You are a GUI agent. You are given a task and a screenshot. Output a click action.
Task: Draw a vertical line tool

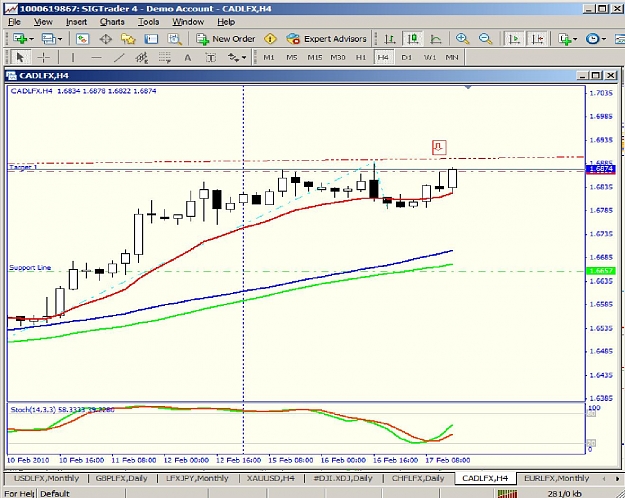tap(73, 57)
